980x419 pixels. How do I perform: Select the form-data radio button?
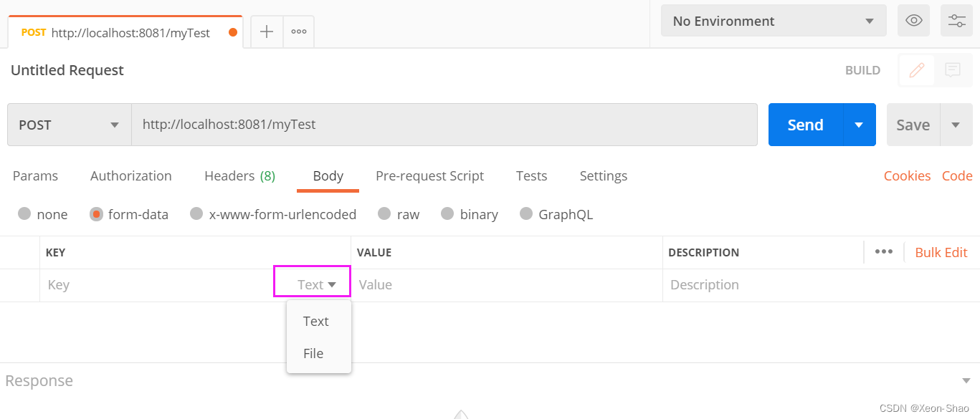pyautogui.click(x=97, y=214)
